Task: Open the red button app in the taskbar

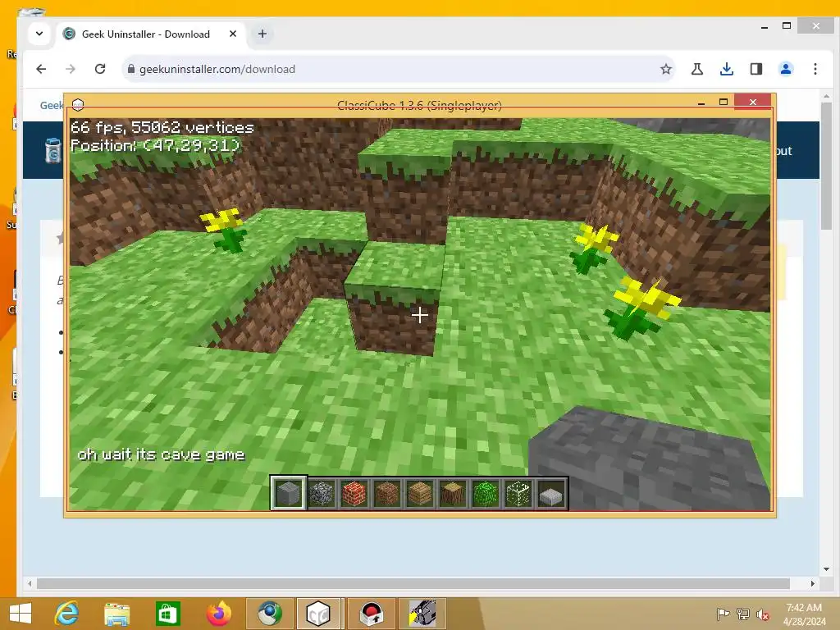Action: pyautogui.click(x=372, y=614)
